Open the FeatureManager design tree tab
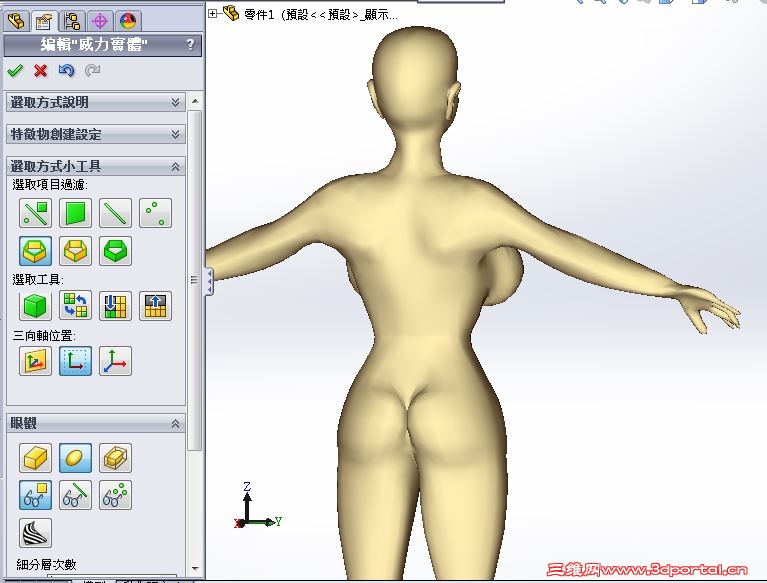Image resolution: width=767 pixels, height=583 pixels. point(17,21)
